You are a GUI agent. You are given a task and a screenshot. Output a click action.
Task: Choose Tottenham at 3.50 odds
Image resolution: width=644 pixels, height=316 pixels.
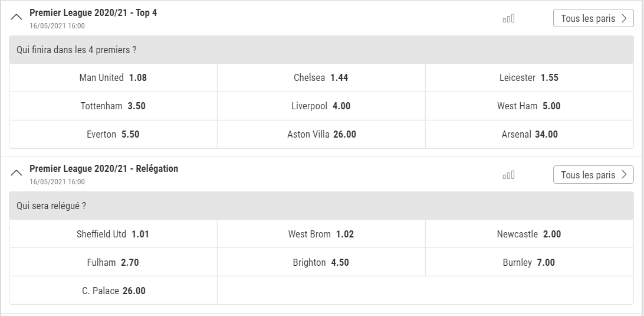pyautogui.click(x=113, y=106)
